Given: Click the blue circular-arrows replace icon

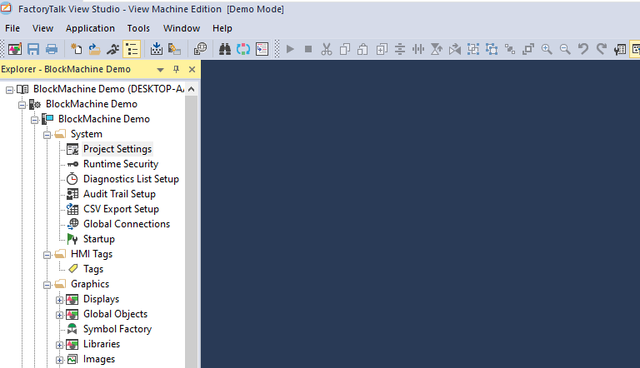Looking at the screenshot, I should pyautogui.click(x=243, y=49).
